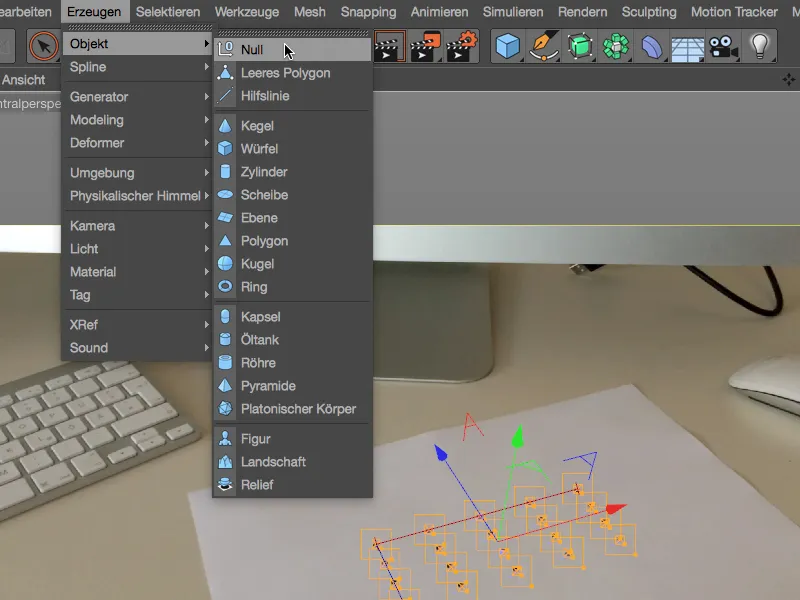
Task: Create an Ebene plane object
Action: point(292,218)
